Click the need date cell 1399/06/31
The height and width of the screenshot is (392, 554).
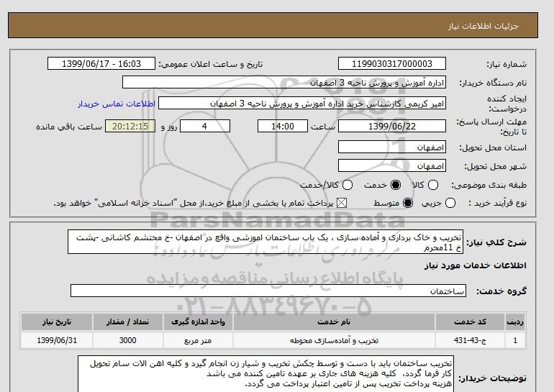(x=57, y=340)
